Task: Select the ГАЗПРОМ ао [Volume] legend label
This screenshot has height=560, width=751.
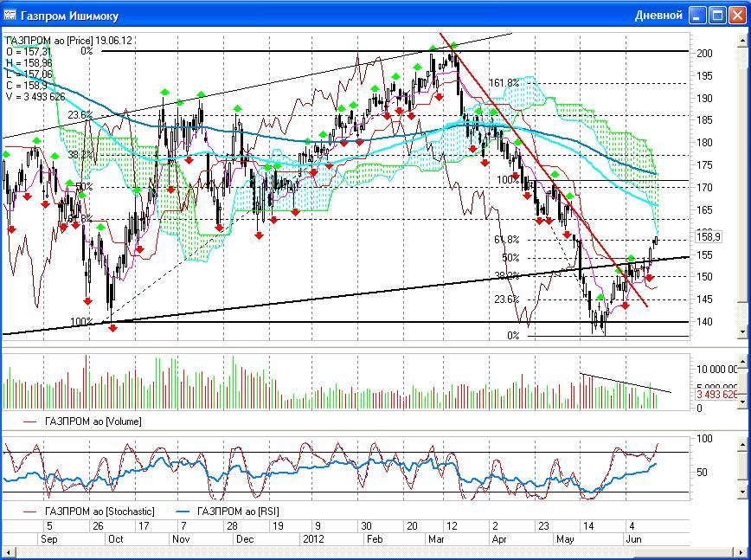Action: pyautogui.click(x=93, y=422)
